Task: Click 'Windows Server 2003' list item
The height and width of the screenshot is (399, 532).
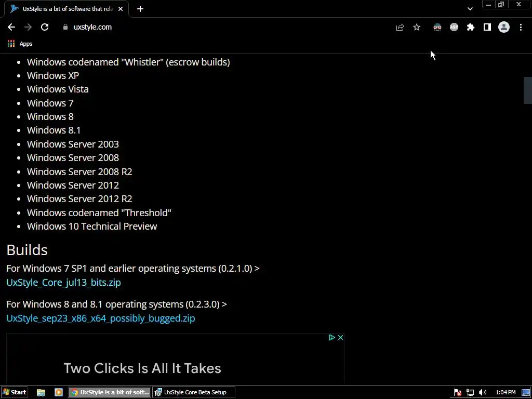Action: pos(73,144)
